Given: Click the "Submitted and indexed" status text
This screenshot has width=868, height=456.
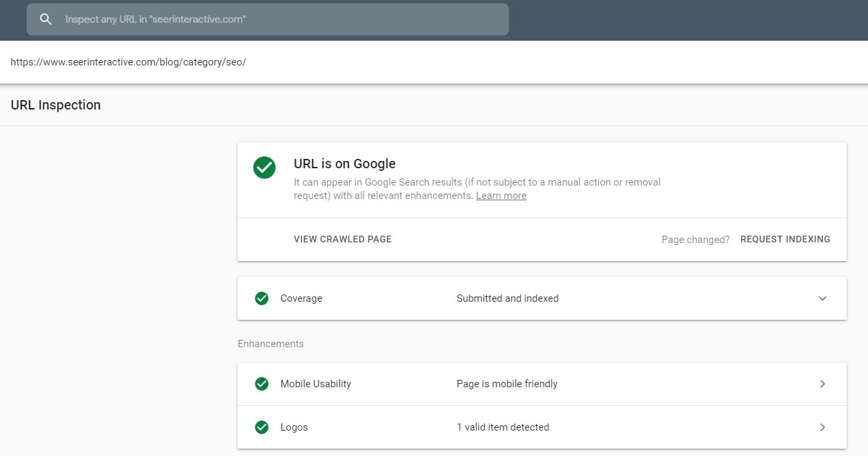Looking at the screenshot, I should click(507, 298).
